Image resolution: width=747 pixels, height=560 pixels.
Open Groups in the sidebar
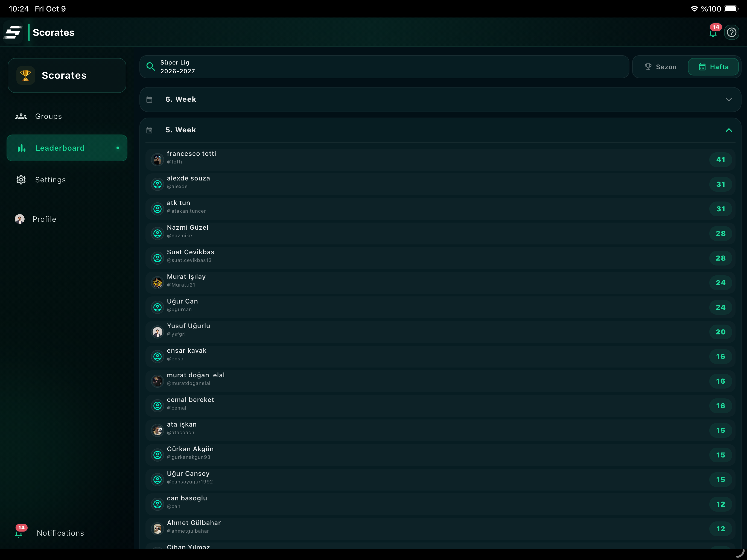(67, 116)
